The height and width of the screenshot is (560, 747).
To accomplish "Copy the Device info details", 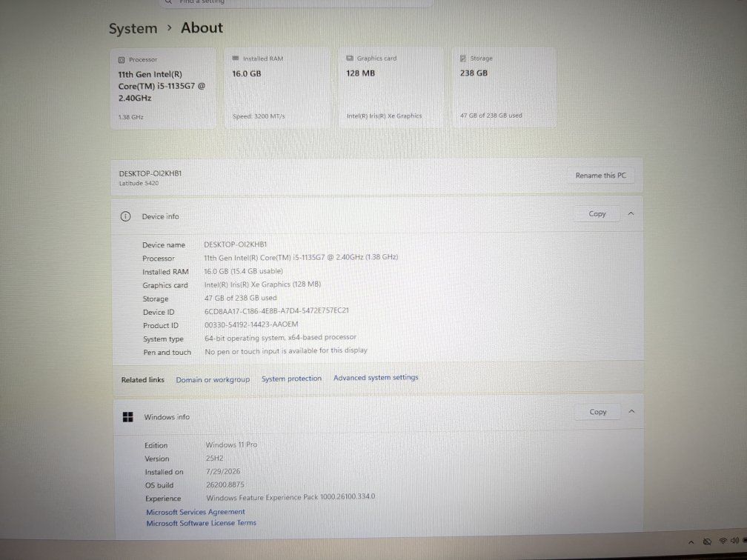I will click(x=597, y=214).
